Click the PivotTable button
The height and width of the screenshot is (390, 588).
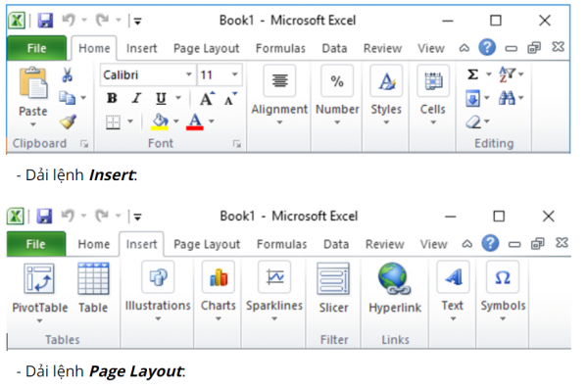(x=40, y=292)
